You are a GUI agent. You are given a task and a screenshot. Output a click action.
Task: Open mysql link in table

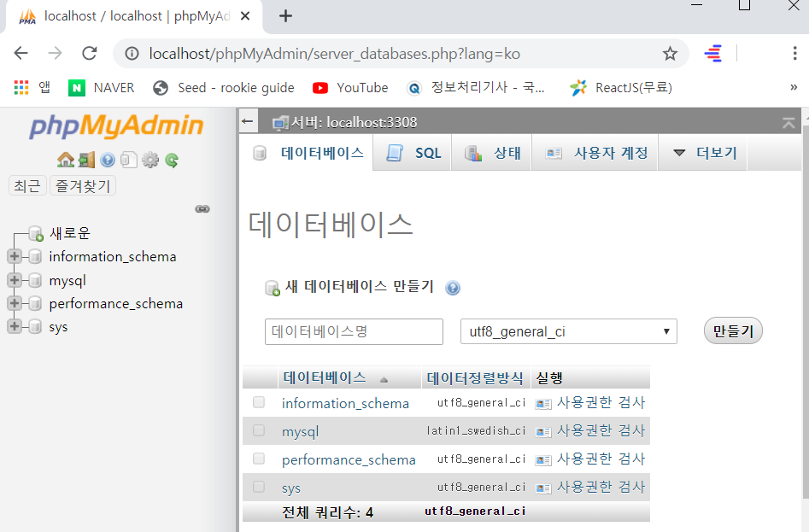301,432
